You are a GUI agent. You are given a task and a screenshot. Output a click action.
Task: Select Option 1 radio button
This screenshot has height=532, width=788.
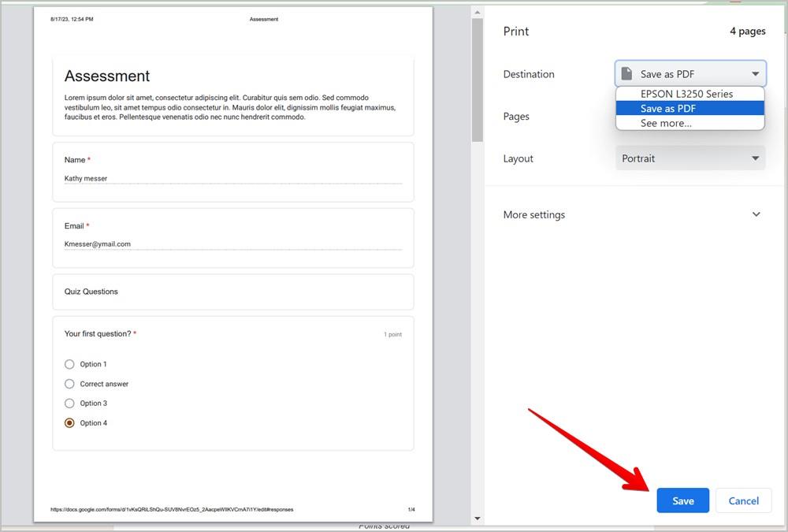click(x=69, y=364)
